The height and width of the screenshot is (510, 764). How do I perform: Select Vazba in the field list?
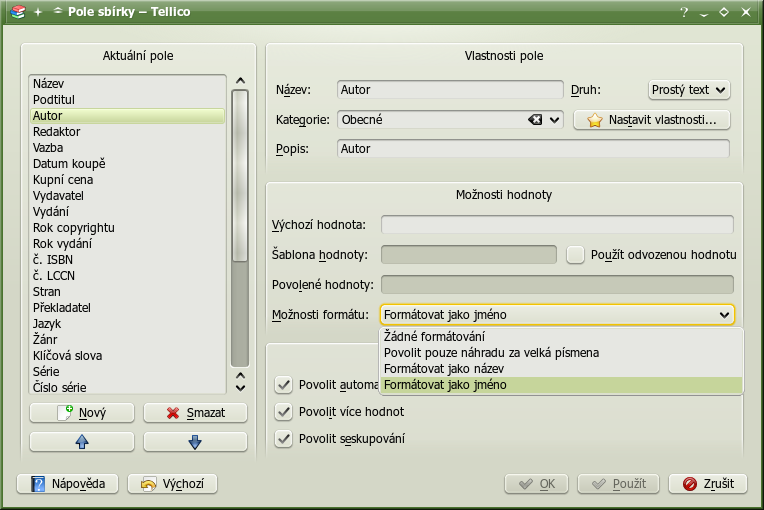point(127,148)
